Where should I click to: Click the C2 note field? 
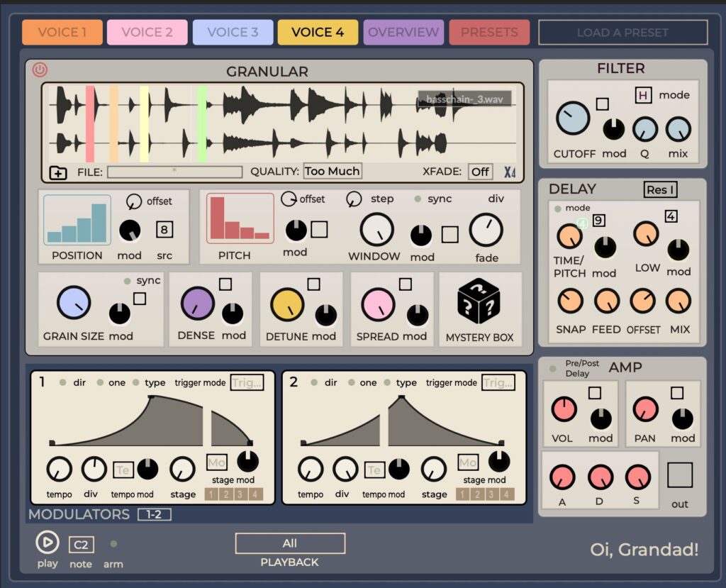pos(81,545)
